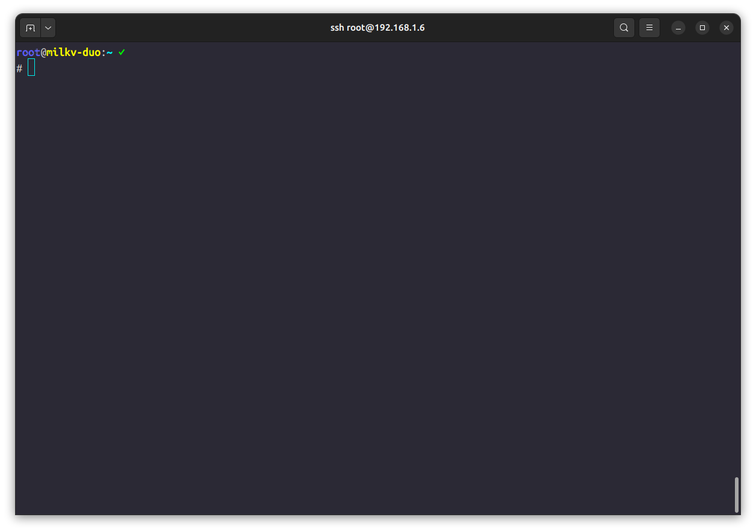This screenshot has height=532, width=756.
Task: Click the green checkmark in prompt
Action: (x=122, y=52)
